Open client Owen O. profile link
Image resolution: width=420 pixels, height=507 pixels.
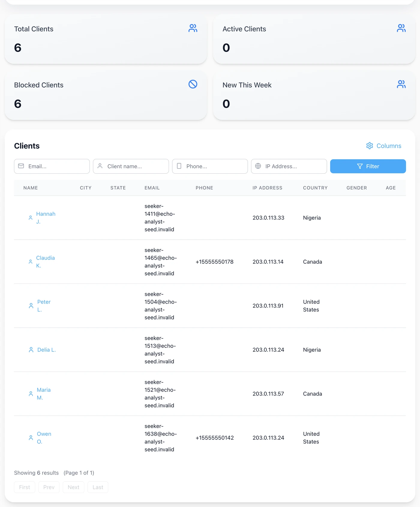point(44,438)
